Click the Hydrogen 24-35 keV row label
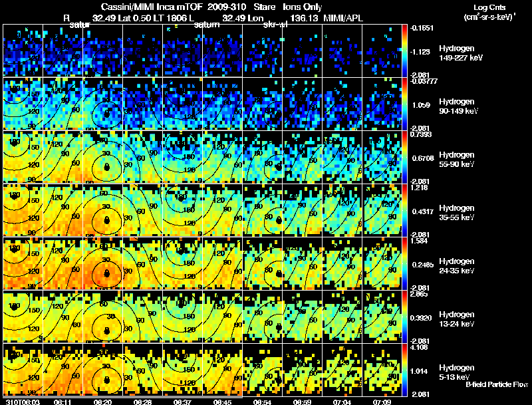This screenshot has height=405, width=532. 457,266
